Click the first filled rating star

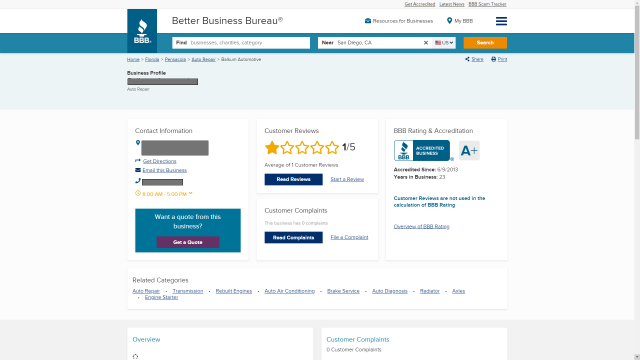click(272, 147)
